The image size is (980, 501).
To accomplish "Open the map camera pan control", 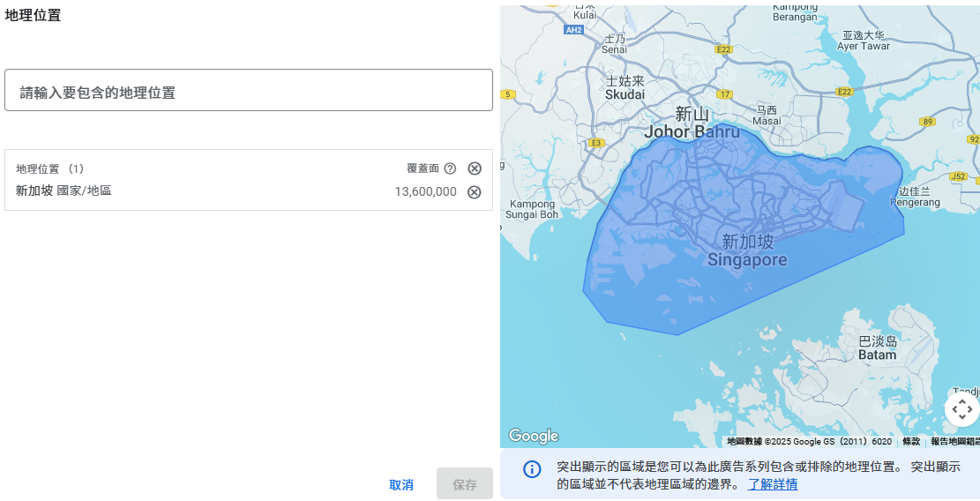I will pos(961,409).
